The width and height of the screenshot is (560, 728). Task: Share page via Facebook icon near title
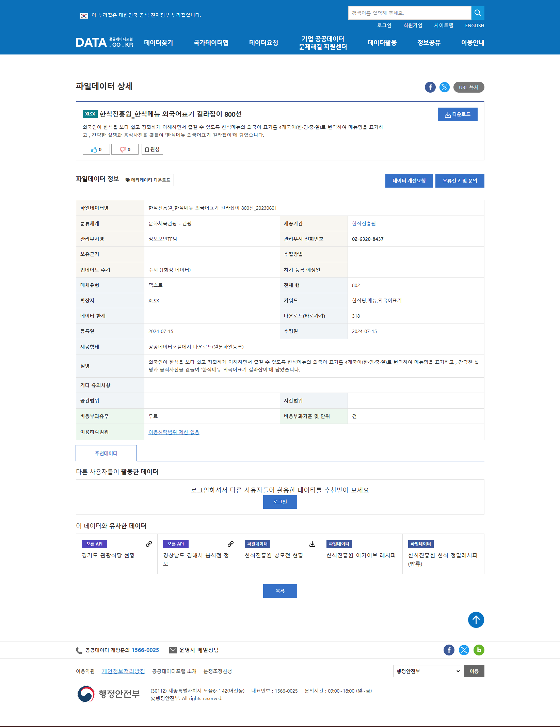pos(430,87)
